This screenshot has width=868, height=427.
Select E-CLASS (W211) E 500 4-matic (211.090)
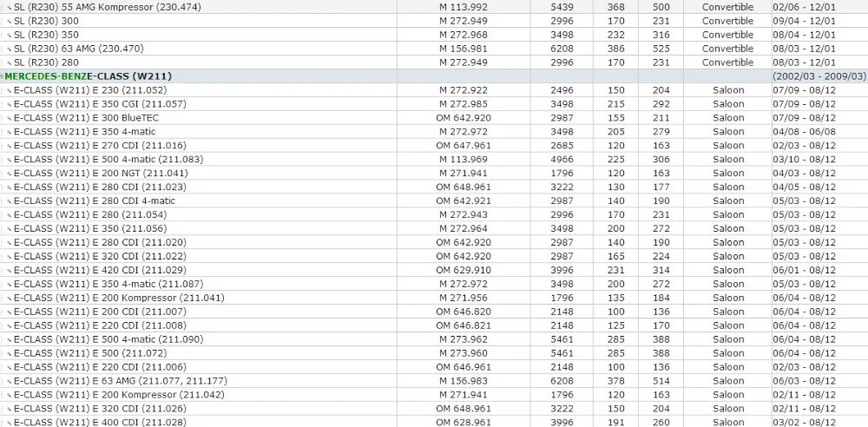pyautogui.click(x=108, y=339)
